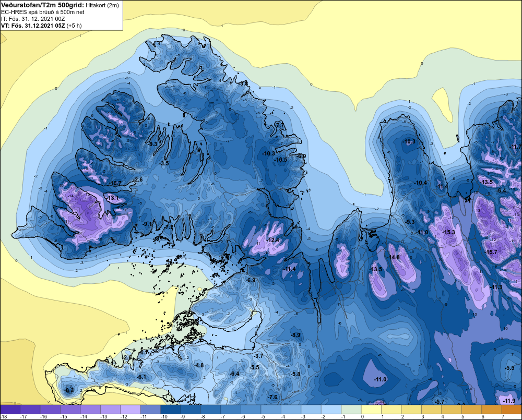Click the -11.9 temperature value
The image size is (522, 420).
click(x=509, y=401)
